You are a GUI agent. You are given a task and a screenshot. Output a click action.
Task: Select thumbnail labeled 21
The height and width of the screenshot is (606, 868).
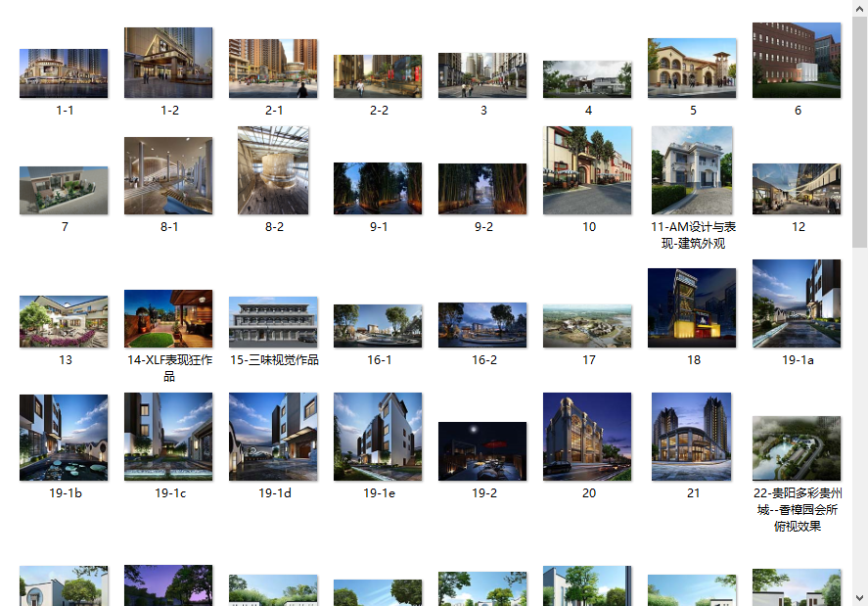click(x=692, y=437)
